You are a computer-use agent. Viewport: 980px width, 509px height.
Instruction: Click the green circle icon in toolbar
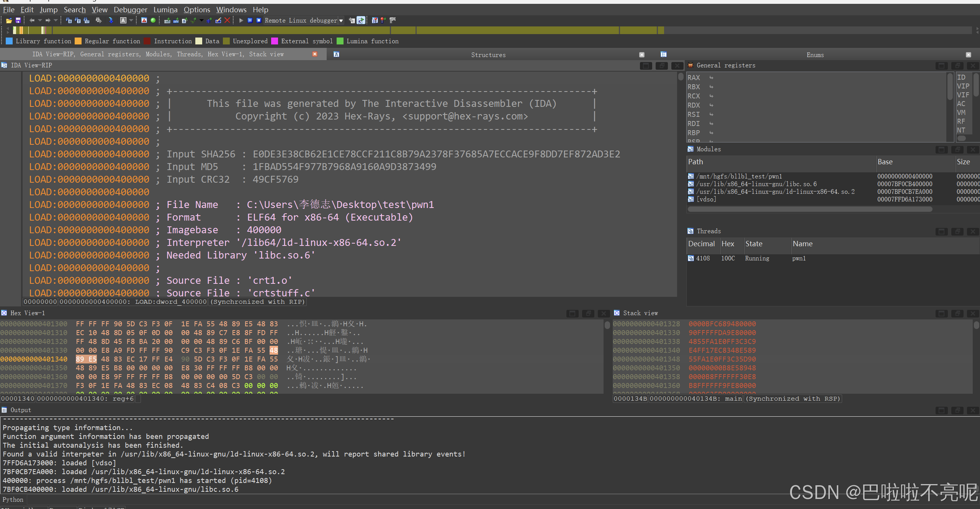coord(153,20)
